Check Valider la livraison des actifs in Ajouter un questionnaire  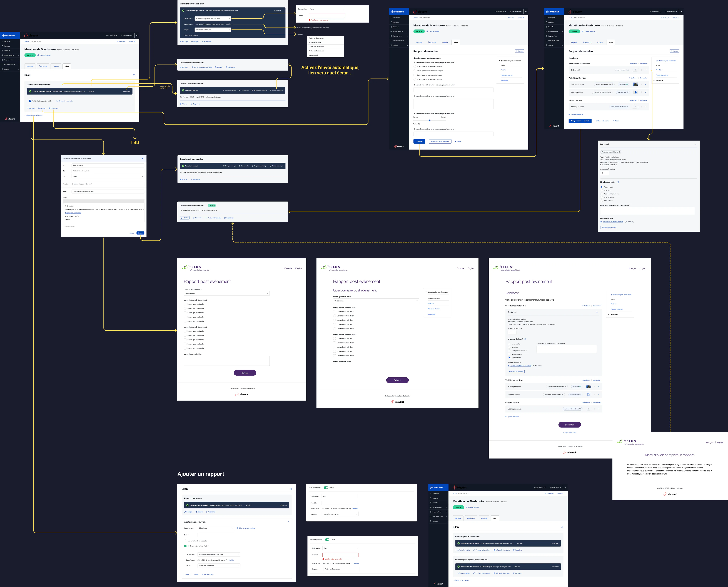186,541
